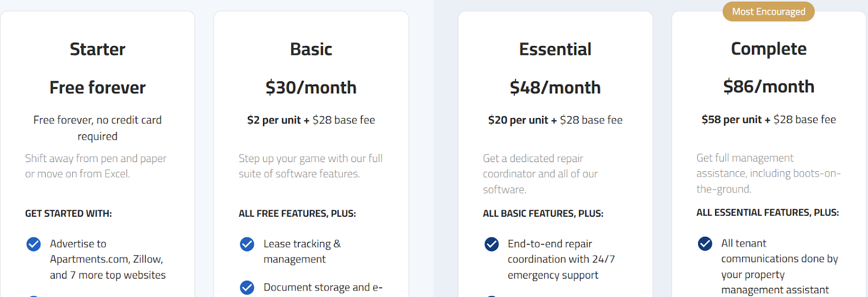This screenshot has width=868, height=297.
Task: Click the $58 per unit pricing detail
Action: click(732, 119)
